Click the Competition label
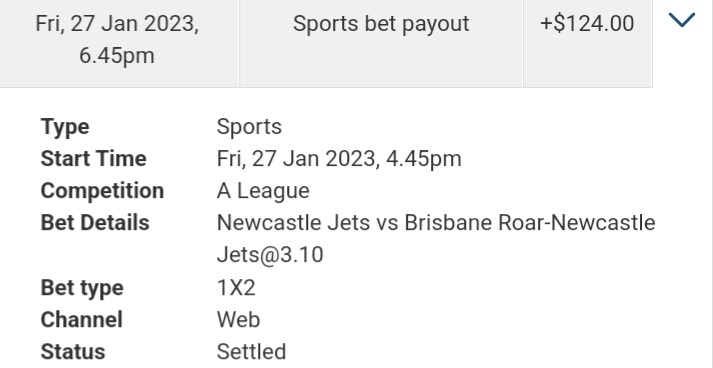Viewport: 713px width, 368px height. click(102, 191)
